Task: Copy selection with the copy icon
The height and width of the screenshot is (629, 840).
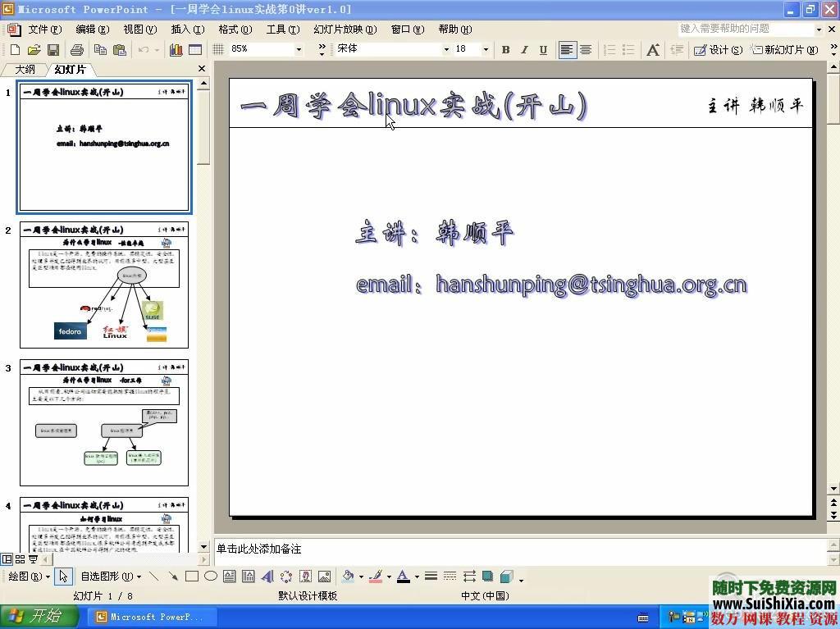Action: (x=100, y=50)
